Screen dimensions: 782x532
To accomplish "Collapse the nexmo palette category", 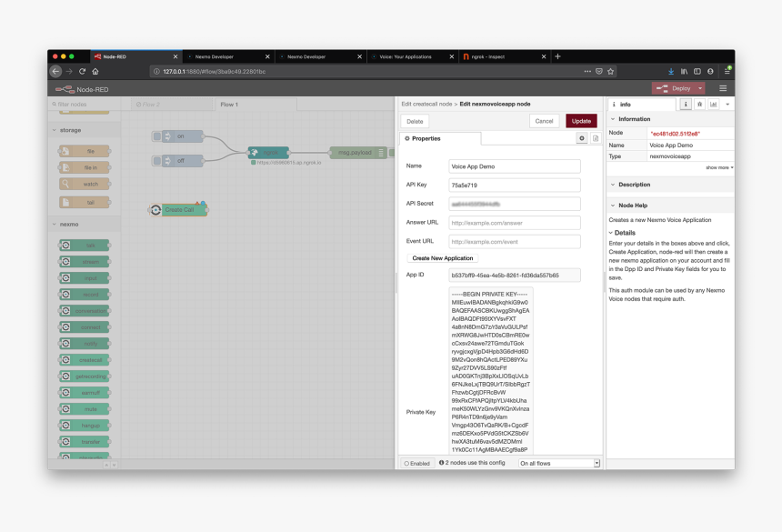I will [x=85, y=225].
